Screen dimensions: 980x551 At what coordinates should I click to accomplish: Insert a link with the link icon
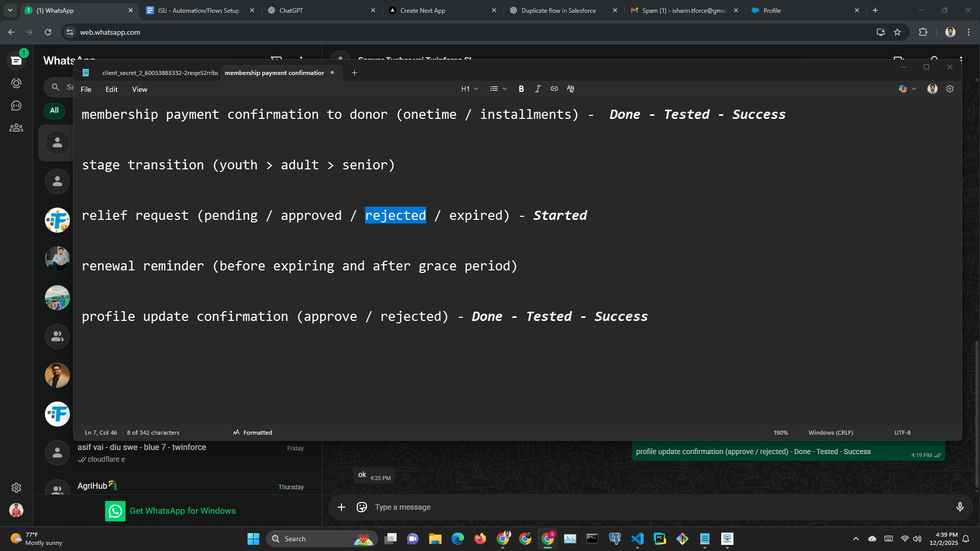click(x=554, y=89)
